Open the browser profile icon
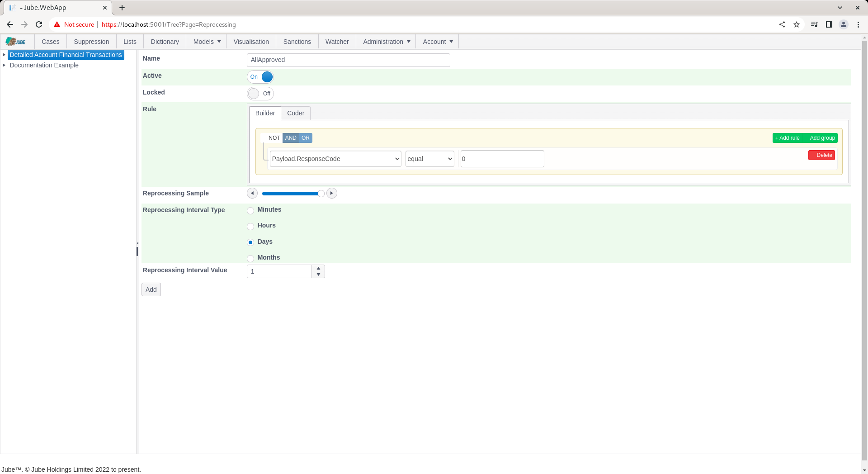 [x=844, y=24]
